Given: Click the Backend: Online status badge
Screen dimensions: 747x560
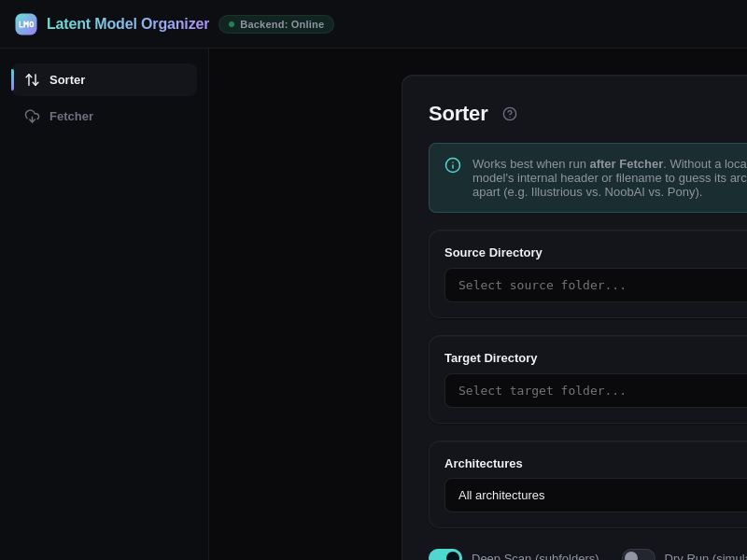Looking at the screenshot, I should 275,24.
